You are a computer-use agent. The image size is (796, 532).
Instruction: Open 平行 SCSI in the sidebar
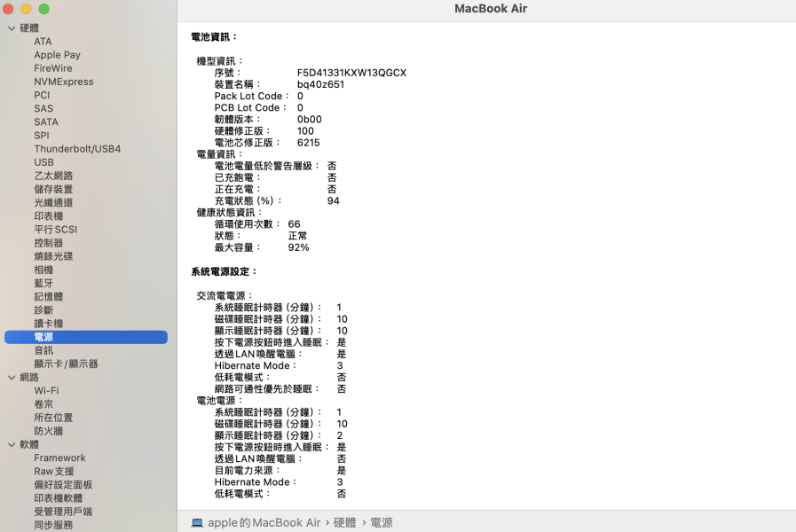[55, 230]
